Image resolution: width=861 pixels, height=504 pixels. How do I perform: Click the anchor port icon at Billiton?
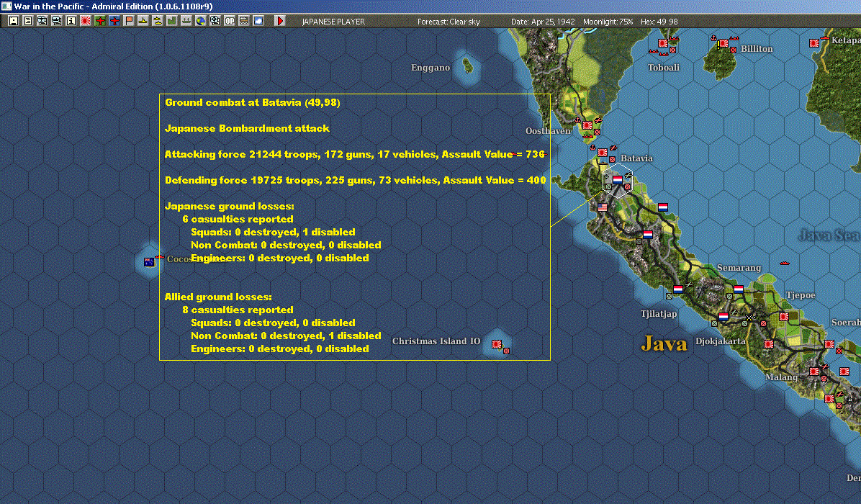click(x=714, y=38)
